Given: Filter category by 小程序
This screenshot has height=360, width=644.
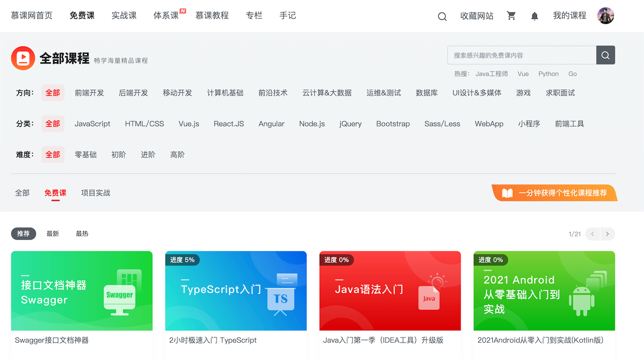Looking at the screenshot, I should click(x=529, y=124).
